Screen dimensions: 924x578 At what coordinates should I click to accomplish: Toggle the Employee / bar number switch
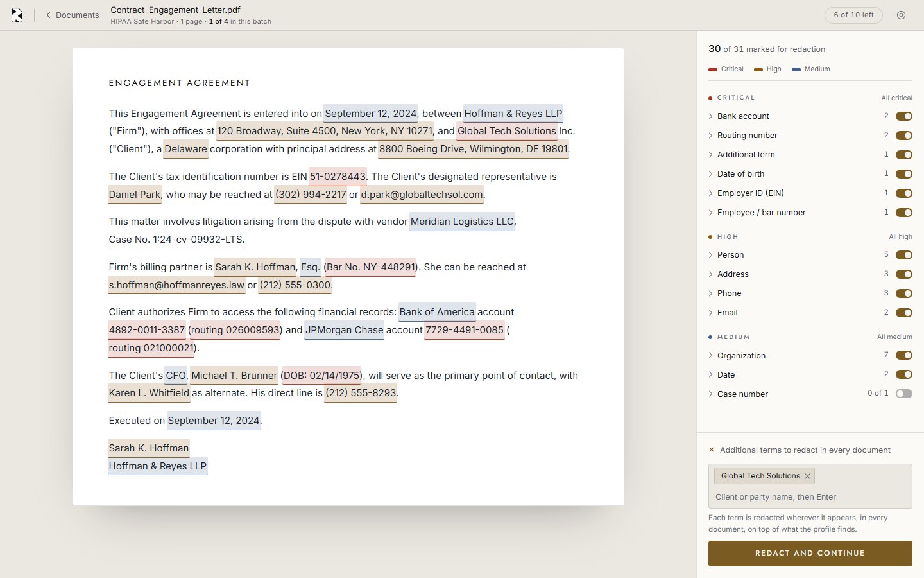pos(904,213)
